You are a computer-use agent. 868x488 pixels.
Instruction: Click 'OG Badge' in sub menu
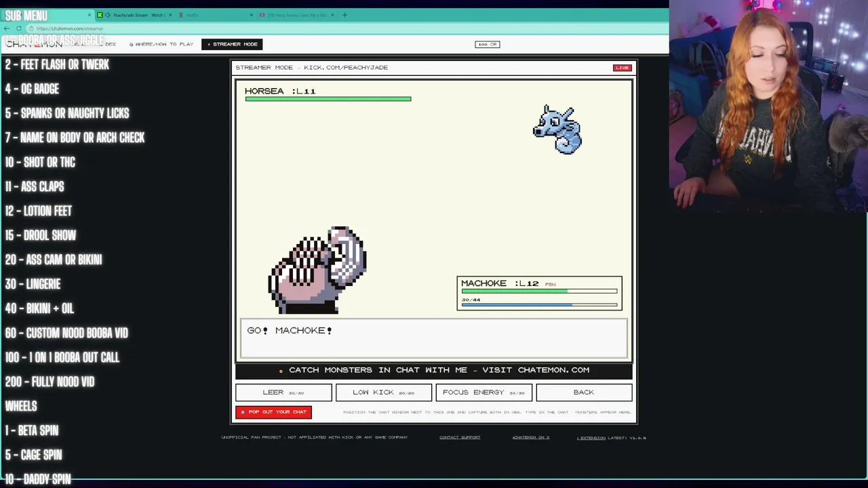(32, 89)
